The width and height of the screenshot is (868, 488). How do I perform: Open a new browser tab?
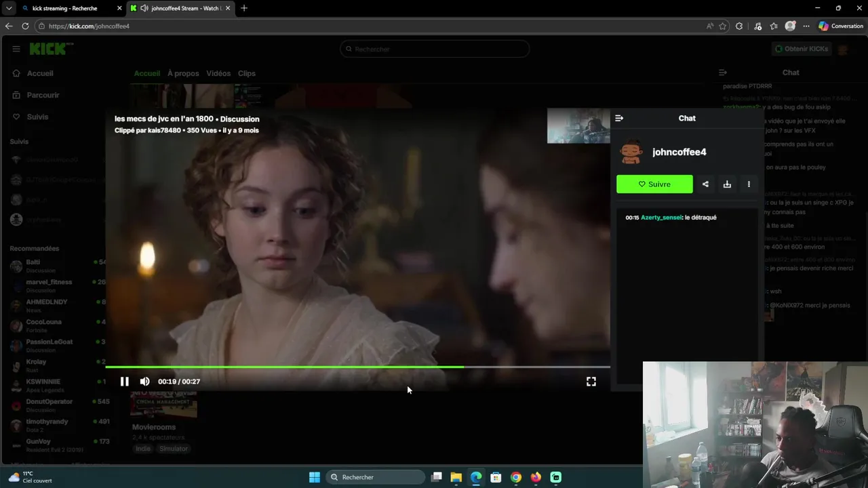coord(244,8)
